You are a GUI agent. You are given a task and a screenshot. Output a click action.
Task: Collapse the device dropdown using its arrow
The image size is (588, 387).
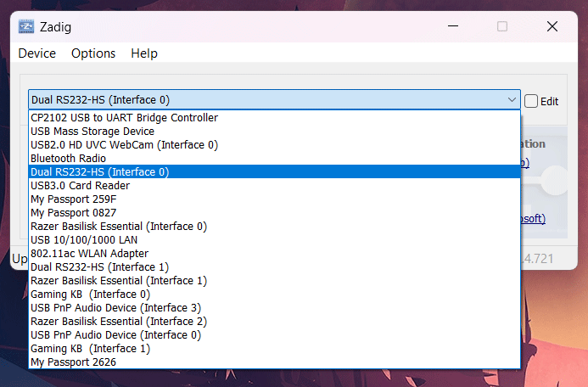(512, 100)
